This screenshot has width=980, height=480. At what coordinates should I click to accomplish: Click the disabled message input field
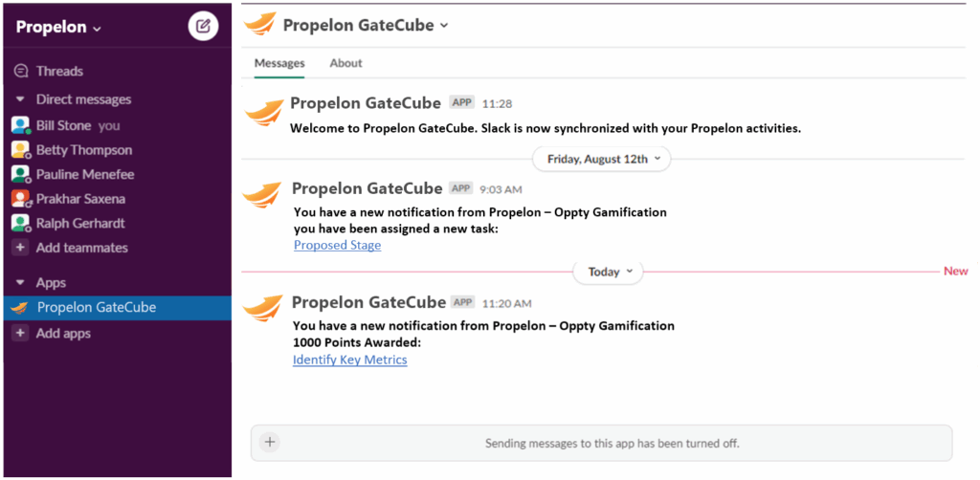pos(601,443)
